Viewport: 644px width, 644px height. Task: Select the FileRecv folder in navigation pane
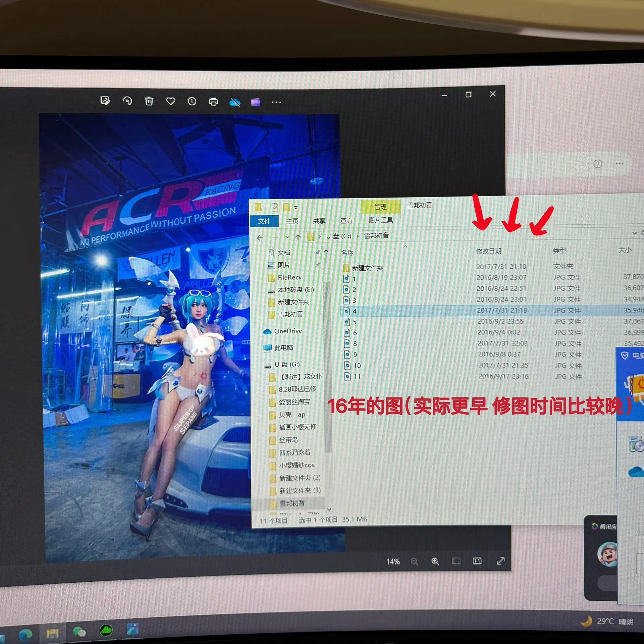click(289, 278)
